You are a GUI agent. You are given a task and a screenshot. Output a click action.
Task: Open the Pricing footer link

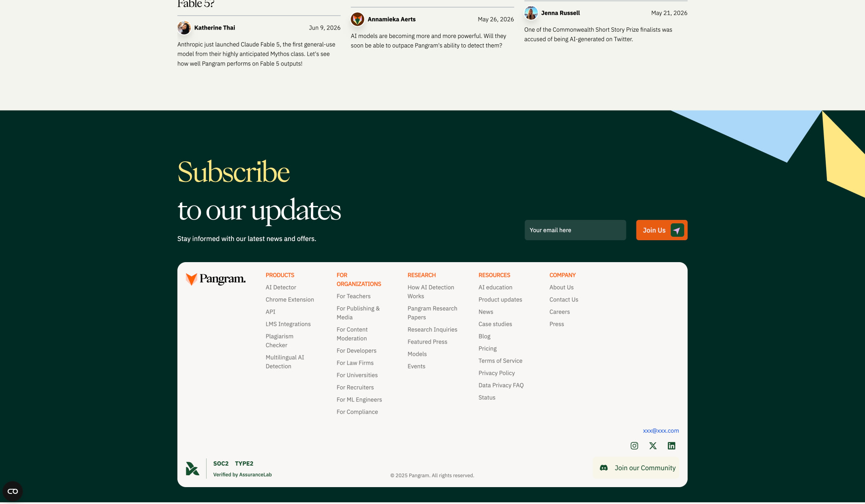pyautogui.click(x=488, y=349)
